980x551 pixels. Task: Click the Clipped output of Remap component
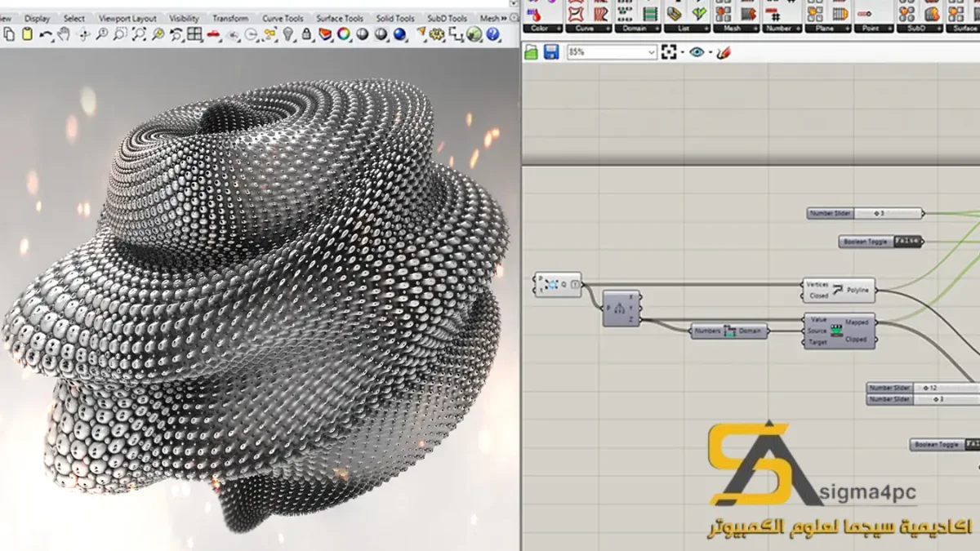(856, 339)
